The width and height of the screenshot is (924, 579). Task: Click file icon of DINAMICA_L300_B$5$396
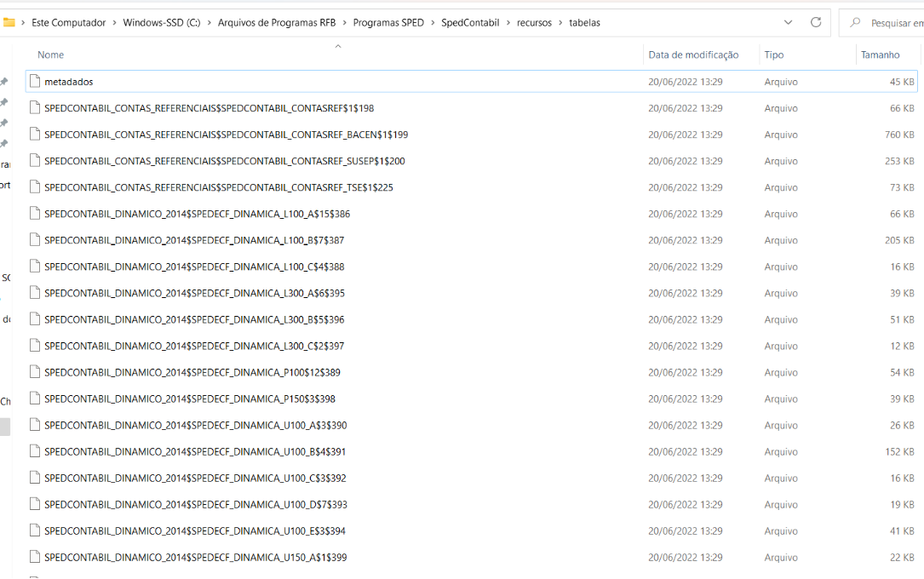click(36, 320)
